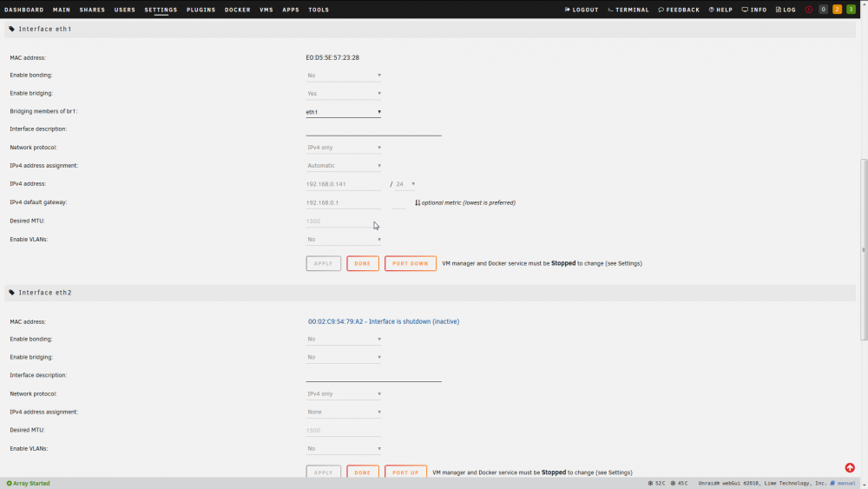Click the Feedback speech bubble icon
Image resolution: width=868 pixels, height=489 pixels.
[x=661, y=10]
